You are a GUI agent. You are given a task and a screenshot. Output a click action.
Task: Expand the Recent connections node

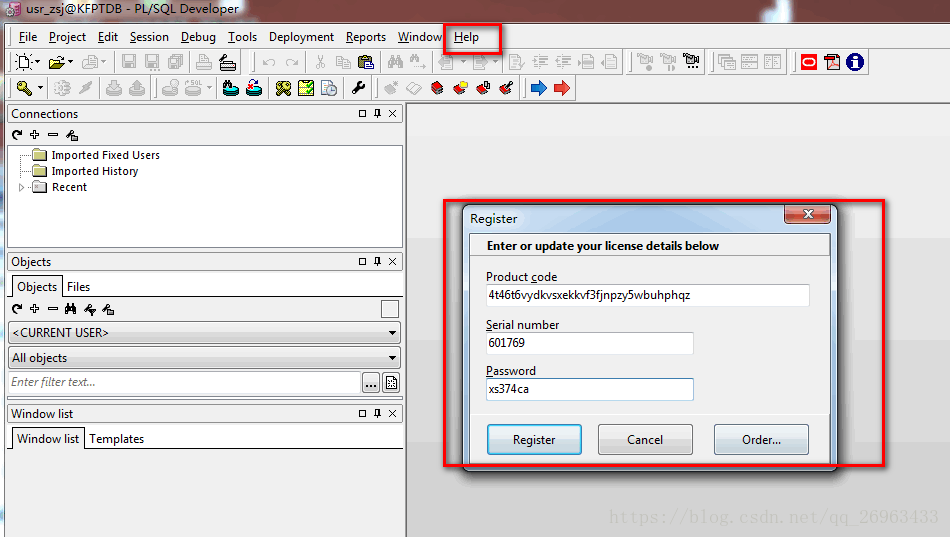22,187
